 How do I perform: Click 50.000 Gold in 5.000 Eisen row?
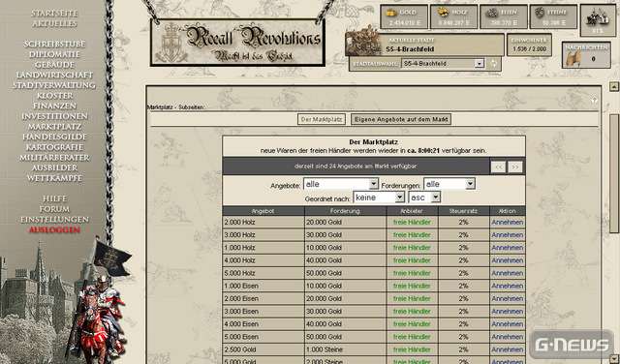pos(324,337)
